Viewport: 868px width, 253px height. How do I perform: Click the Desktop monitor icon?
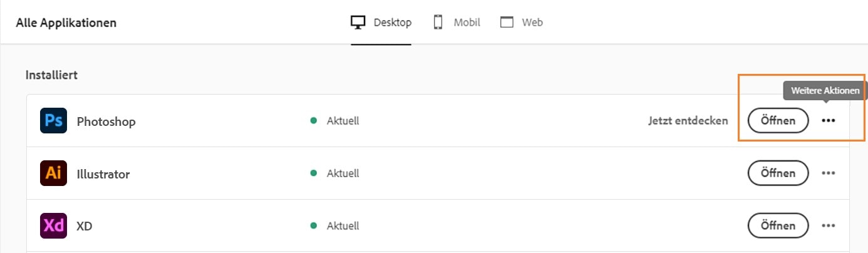[358, 23]
